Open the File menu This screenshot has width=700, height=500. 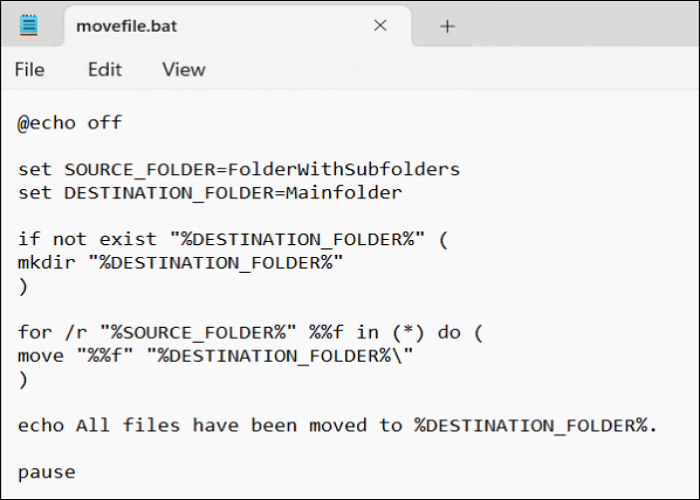pyautogui.click(x=29, y=69)
